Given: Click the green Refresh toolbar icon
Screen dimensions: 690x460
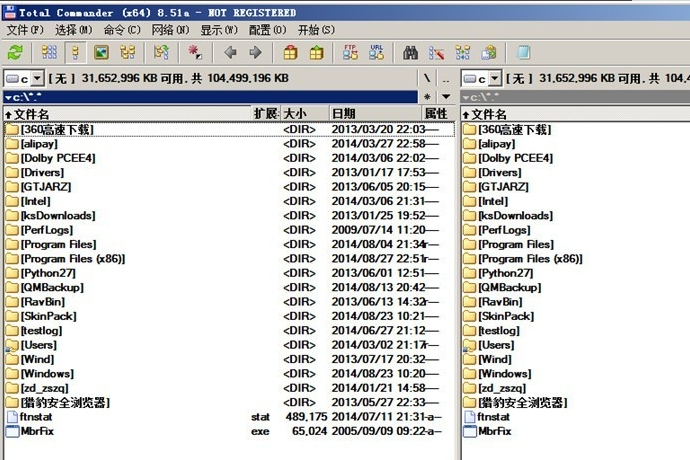Looking at the screenshot, I should (x=15, y=53).
